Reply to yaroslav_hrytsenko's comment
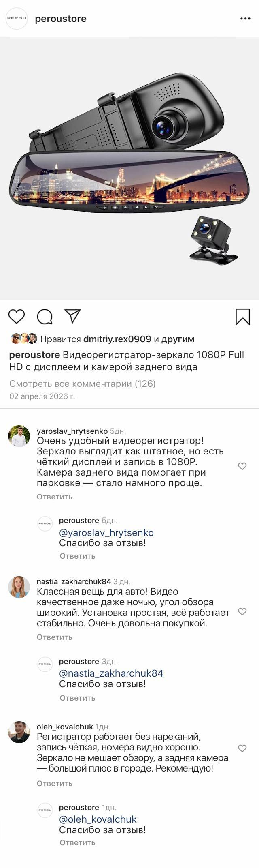The width and height of the screenshot is (259, 868). tap(54, 497)
